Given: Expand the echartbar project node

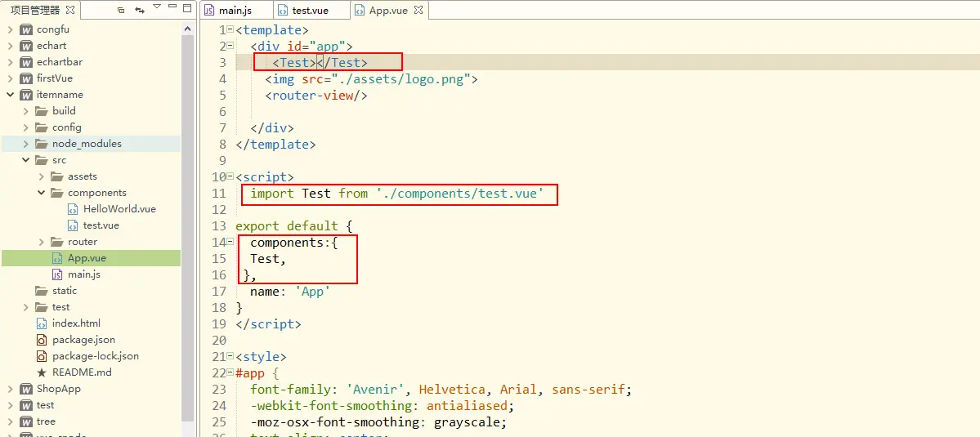Looking at the screenshot, I should [x=10, y=62].
